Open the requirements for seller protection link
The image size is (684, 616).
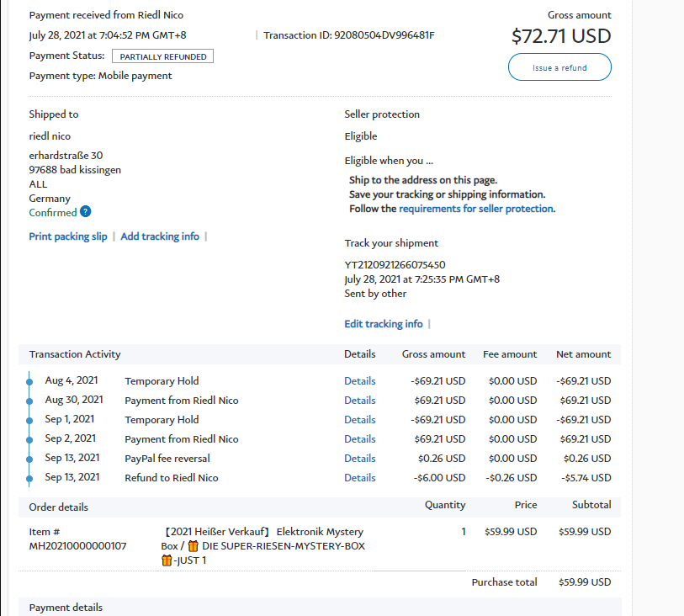[x=476, y=209]
